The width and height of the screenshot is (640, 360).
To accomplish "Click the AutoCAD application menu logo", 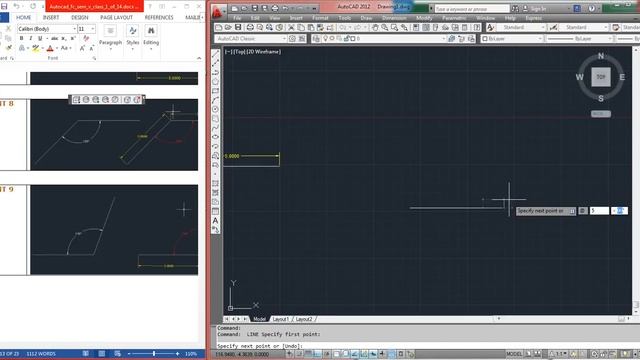I will coord(218,12).
